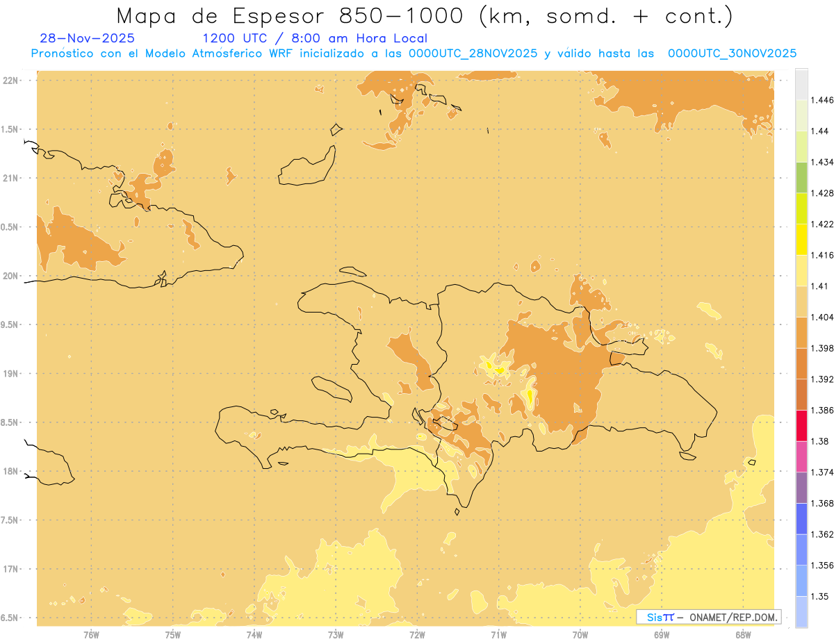Click the '73W' longitude axis label
The image size is (834, 644).
point(336,634)
